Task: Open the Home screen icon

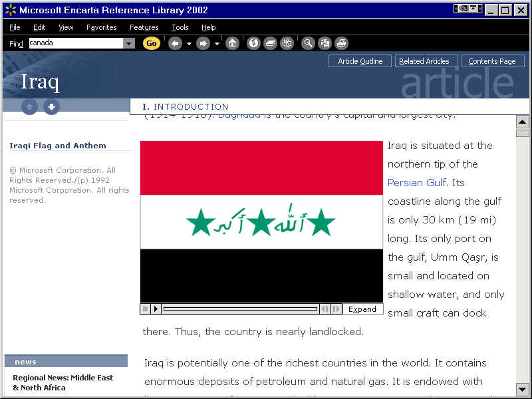Action: click(232, 43)
